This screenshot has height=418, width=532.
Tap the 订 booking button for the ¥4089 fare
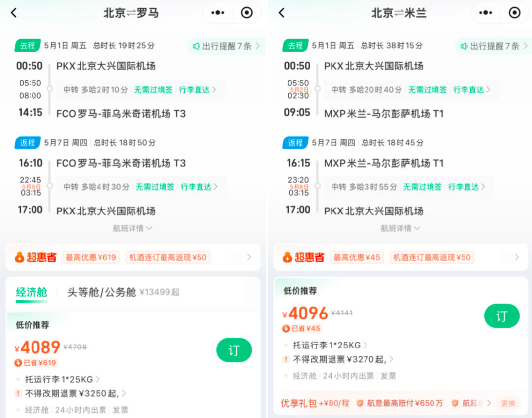pos(234,350)
